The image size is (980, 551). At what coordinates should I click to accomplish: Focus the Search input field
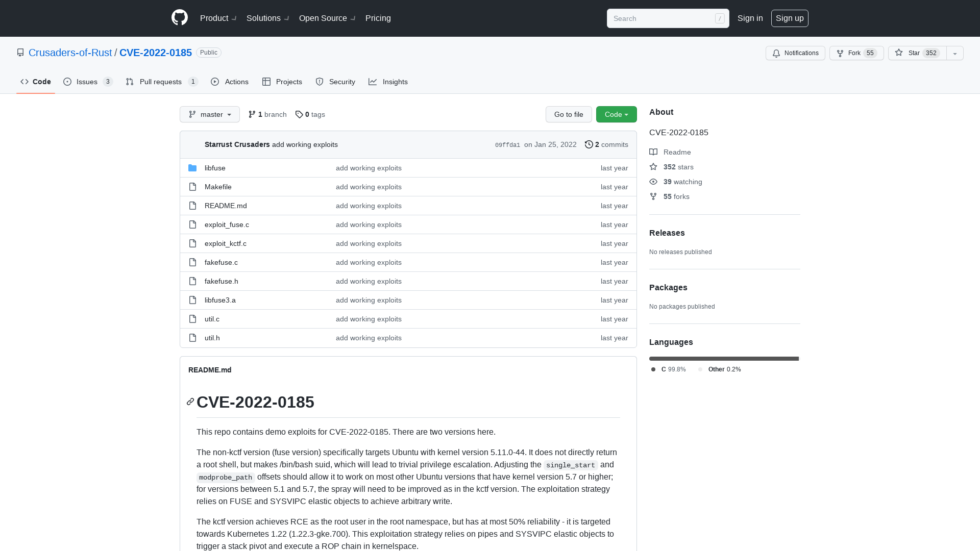[668, 18]
